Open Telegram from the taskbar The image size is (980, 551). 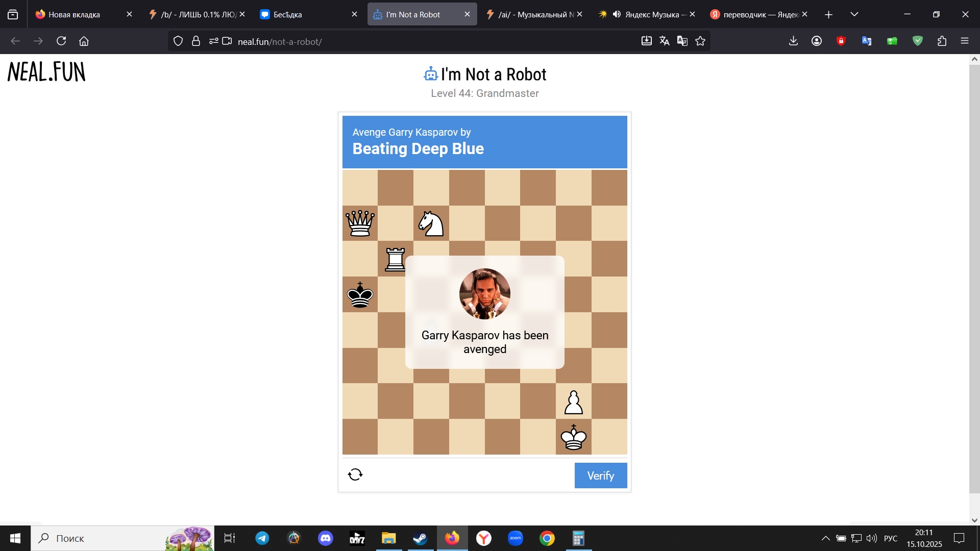coord(262,538)
